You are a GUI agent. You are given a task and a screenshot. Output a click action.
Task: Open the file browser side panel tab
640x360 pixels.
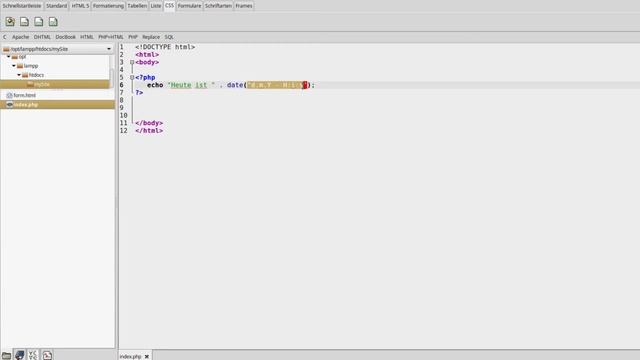click(x=6, y=355)
